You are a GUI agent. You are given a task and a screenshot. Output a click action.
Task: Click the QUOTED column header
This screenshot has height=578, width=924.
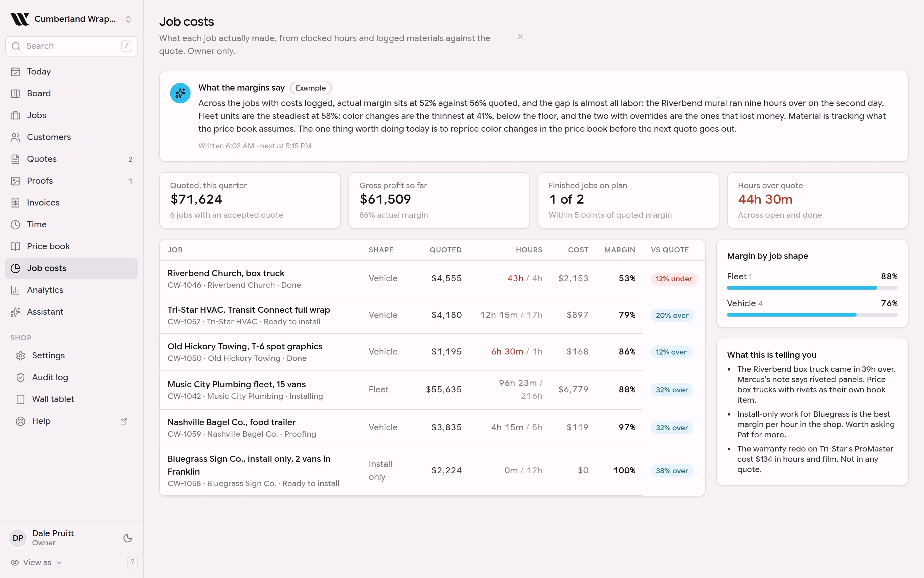click(446, 250)
